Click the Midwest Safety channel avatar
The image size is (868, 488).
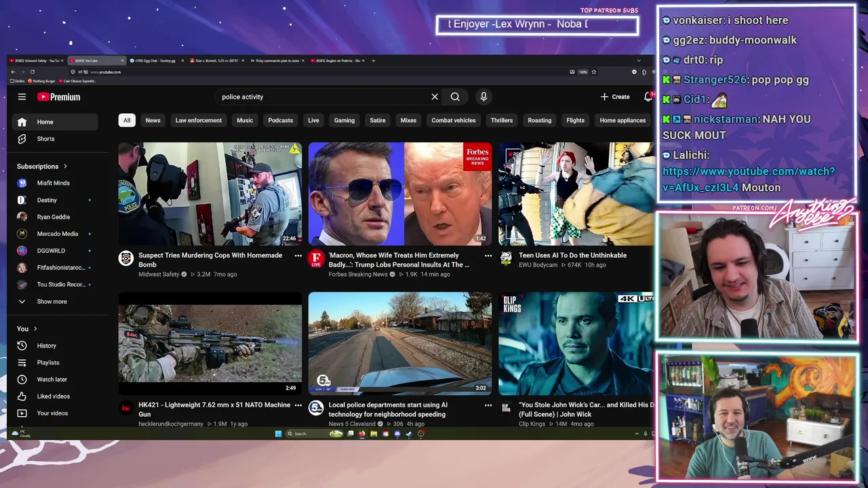(x=126, y=258)
